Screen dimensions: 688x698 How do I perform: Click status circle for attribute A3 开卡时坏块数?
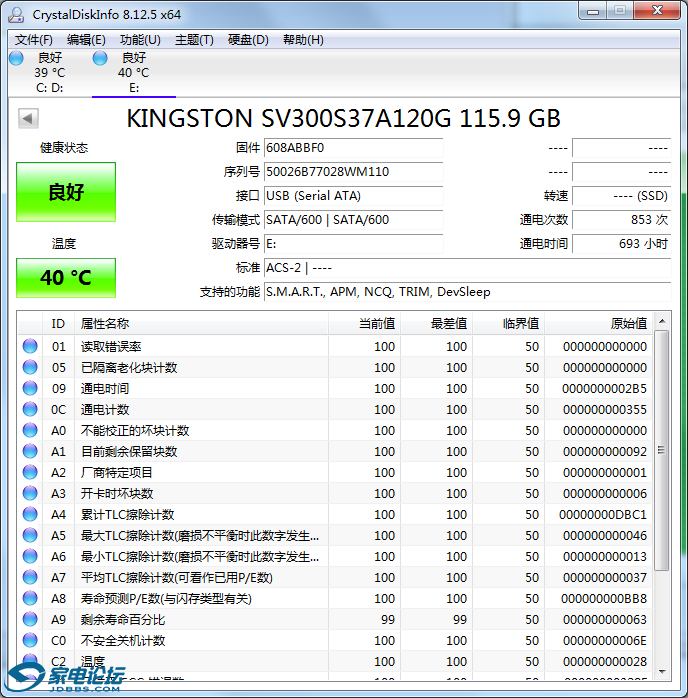coord(30,493)
